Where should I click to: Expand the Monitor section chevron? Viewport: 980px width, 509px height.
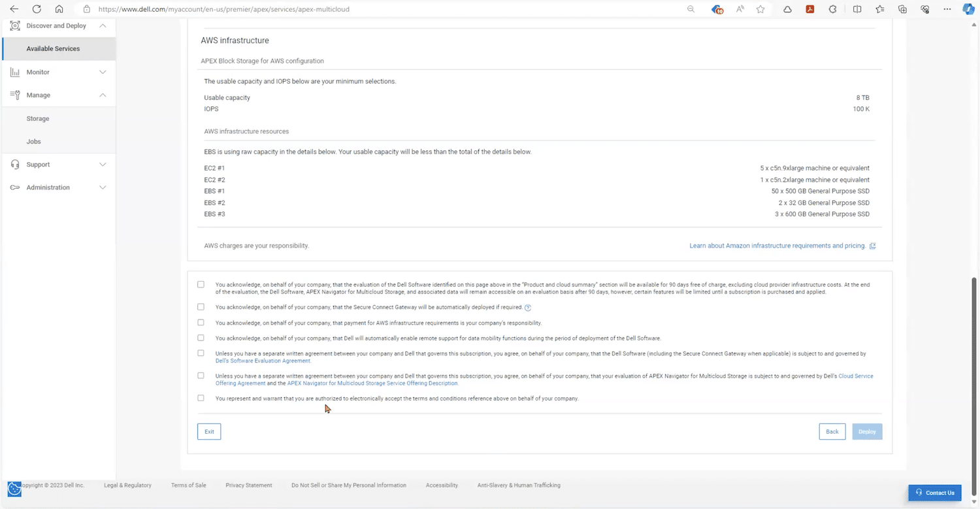103,72
